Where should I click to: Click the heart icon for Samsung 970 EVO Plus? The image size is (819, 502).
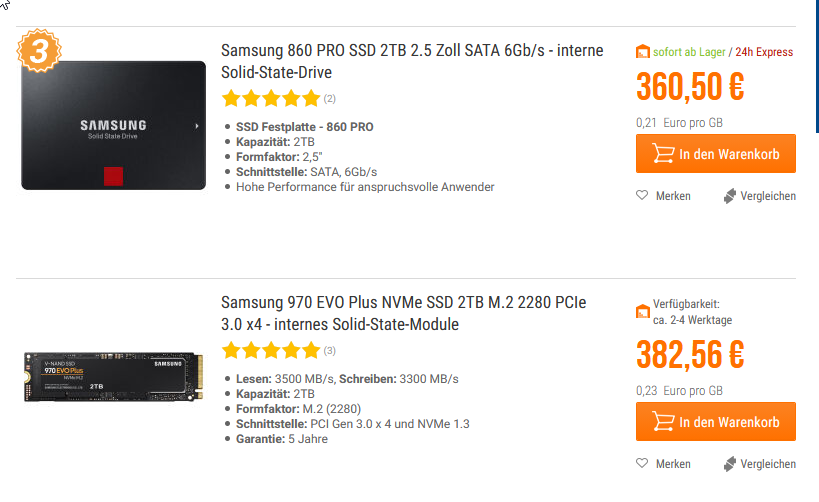click(x=642, y=463)
